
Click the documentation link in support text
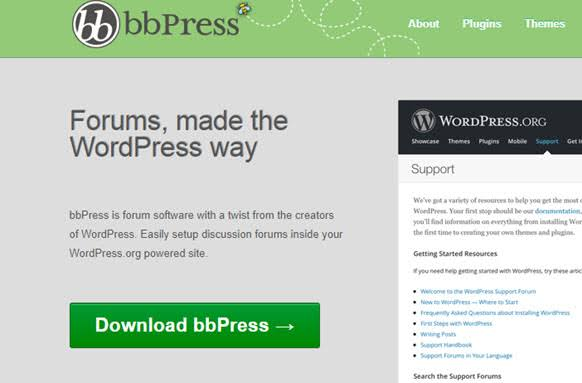tap(558, 211)
